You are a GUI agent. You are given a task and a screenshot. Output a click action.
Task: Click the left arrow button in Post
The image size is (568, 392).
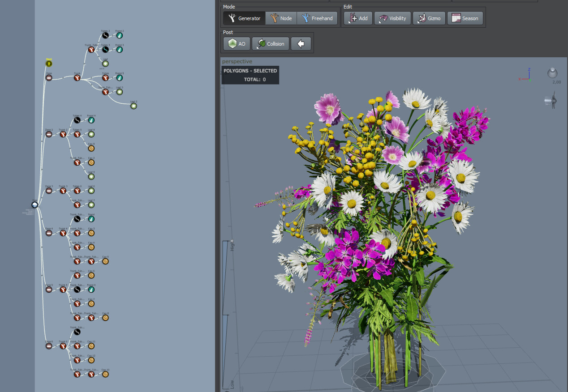click(301, 44)
